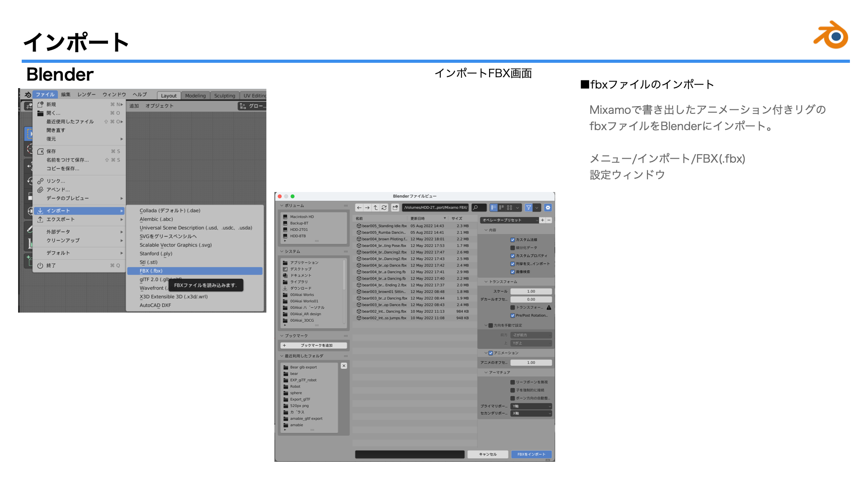
Task: Remove operator preset with the minus button
Action: (x=549, y=221)
